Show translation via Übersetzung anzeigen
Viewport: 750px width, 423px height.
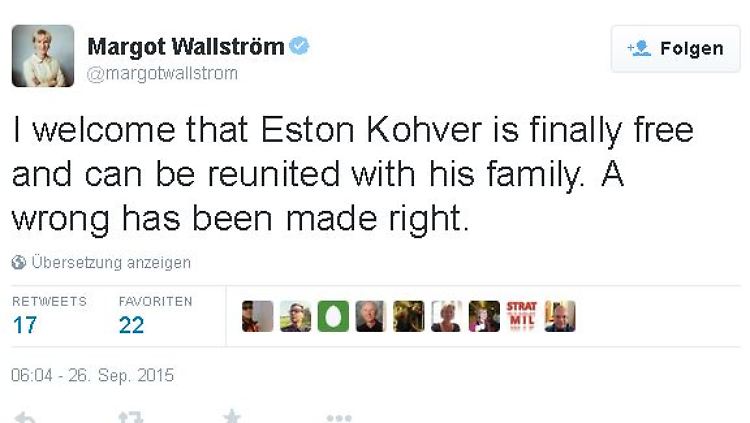click(x=111, y=262)
